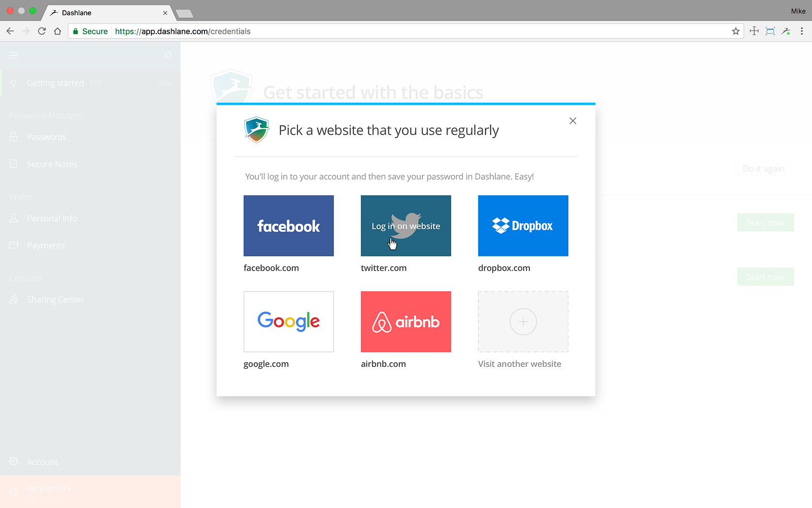
Task: Select the Airbnb website tile
Action: point(406,322)
